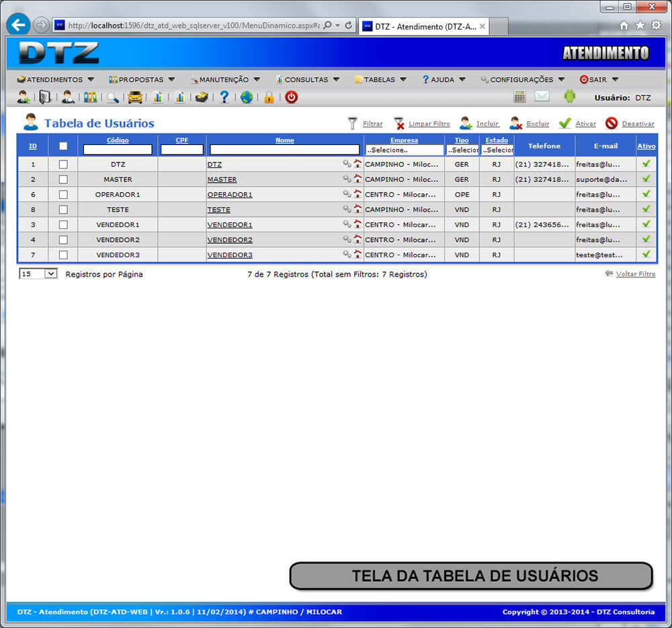Click the red power icon in toolbar
This screenshot has height=628, width=672.
pos(291,97)
